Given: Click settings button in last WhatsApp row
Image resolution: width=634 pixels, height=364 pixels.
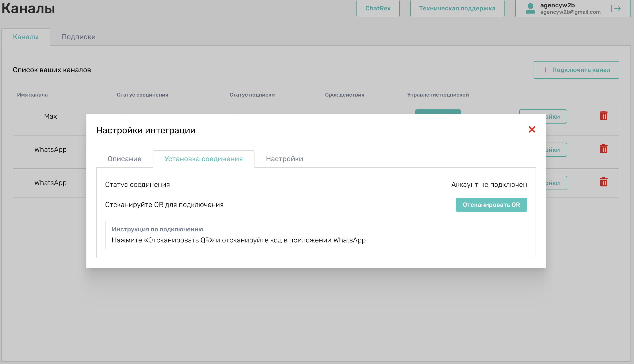Looking at the screenshot, I should click(x=556, y=183).
